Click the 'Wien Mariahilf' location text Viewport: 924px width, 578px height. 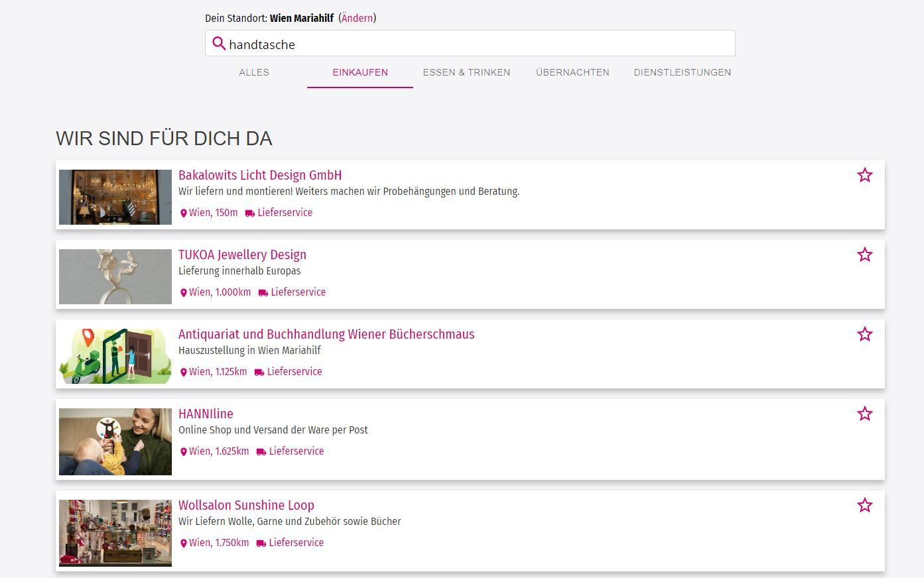tap(302, 18)
